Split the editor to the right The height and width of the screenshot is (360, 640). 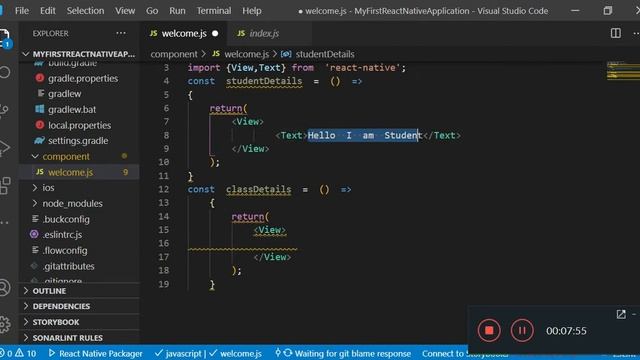616,33
